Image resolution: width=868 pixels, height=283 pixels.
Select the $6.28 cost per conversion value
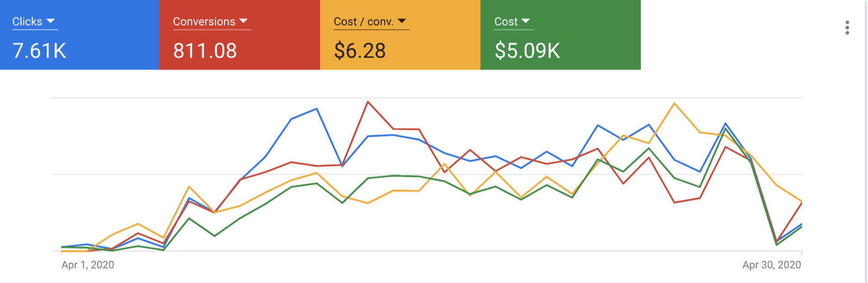point(360,51)
